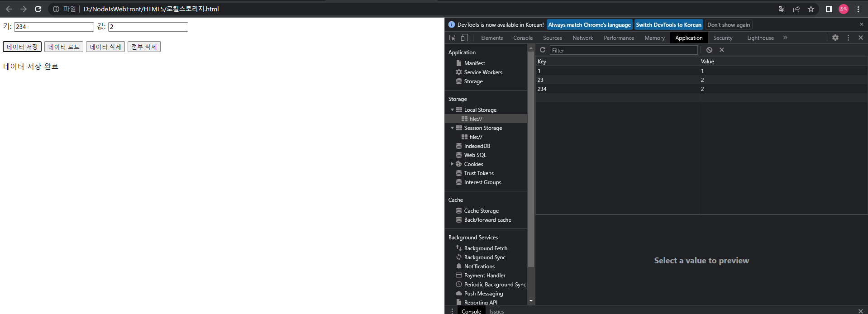Focus the 키 input field
868x314 pixels.
click(x=54, y=27)
